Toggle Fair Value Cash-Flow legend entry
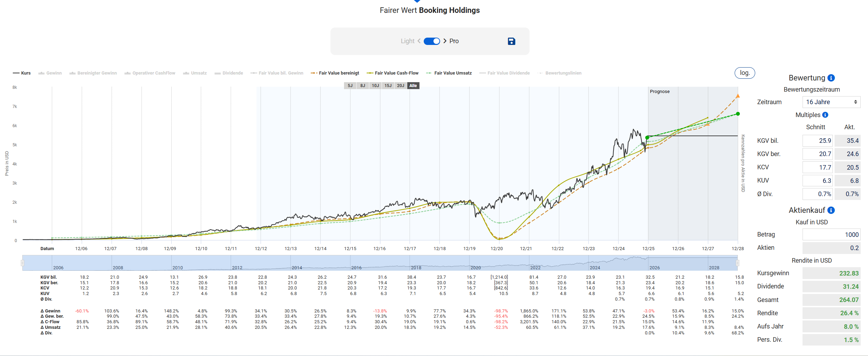Screen dimensions: 868x356 tap(393, 73)
